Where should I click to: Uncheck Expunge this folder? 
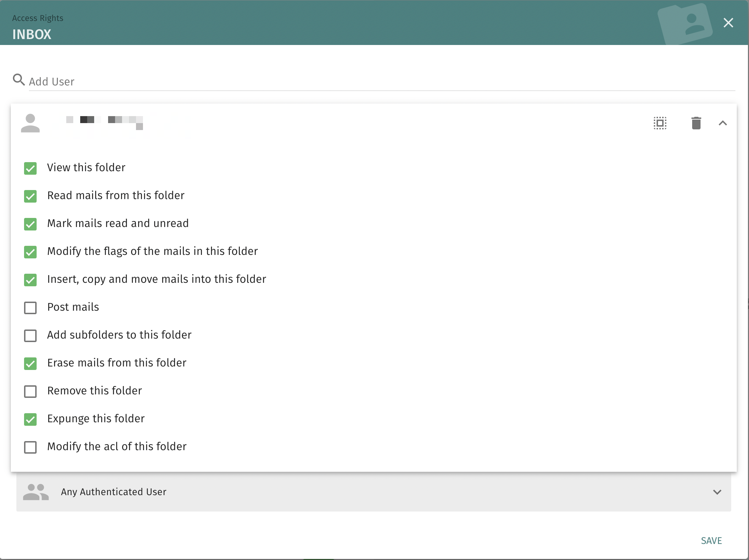pos(30,419)
